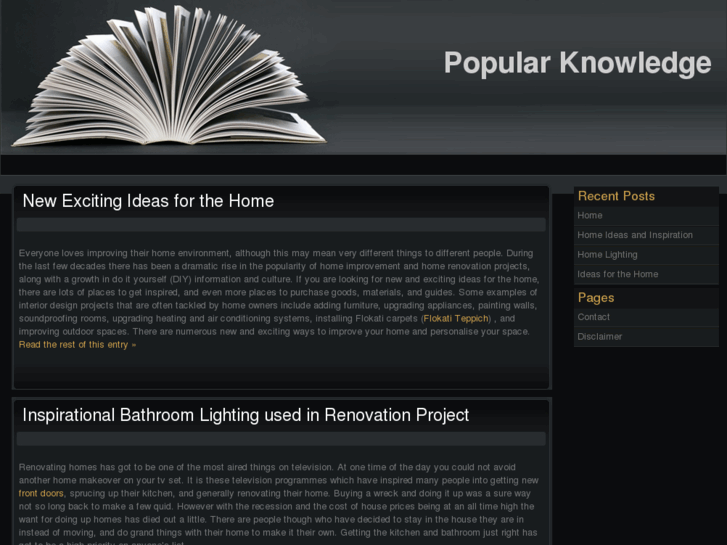The width and height of the screenshot is (727, 545).
Task: Click the open book header image
Action: [x=168, y=77]
